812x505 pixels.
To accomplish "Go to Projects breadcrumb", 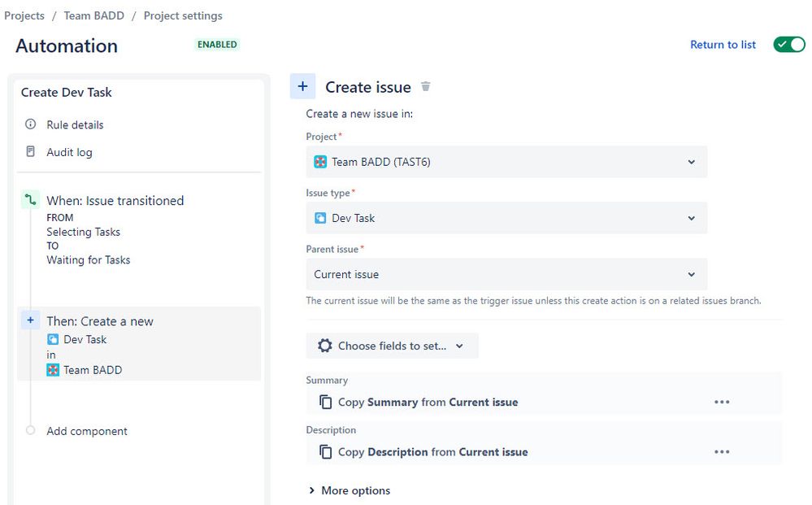I will tap(24, 15).
